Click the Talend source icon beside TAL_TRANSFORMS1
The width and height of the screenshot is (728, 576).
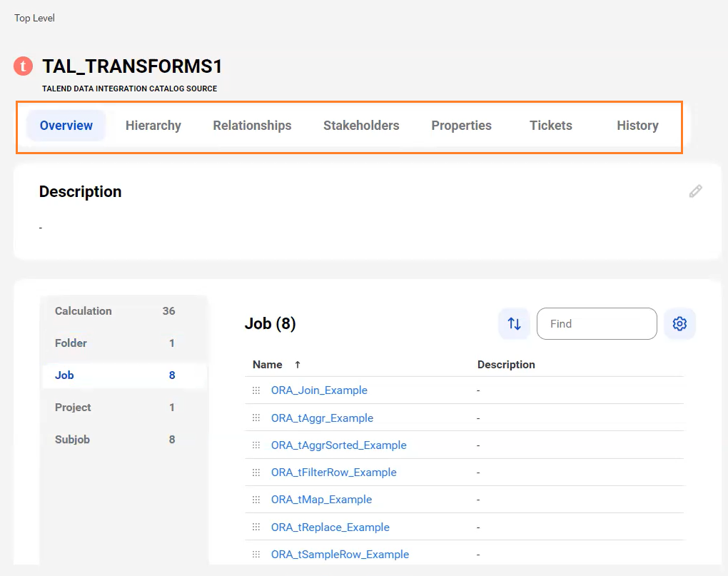[23, 66]
